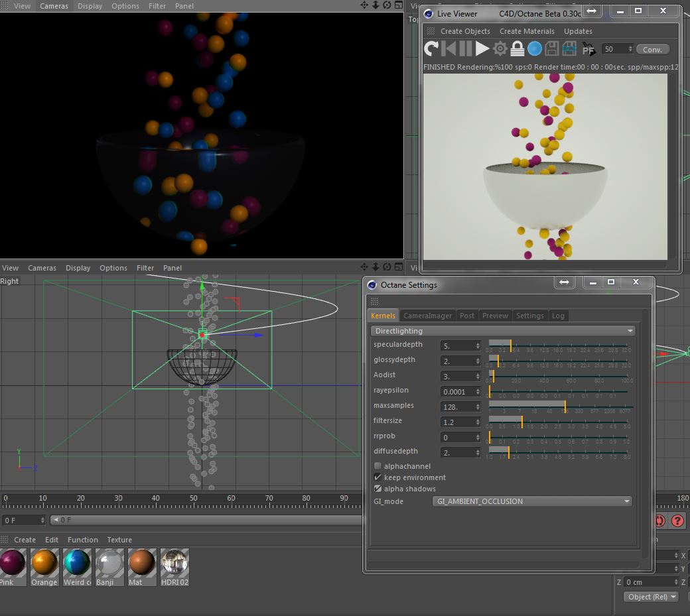690x616 pixels.
Task: Click the Conv. button
Action: [653, 50]
